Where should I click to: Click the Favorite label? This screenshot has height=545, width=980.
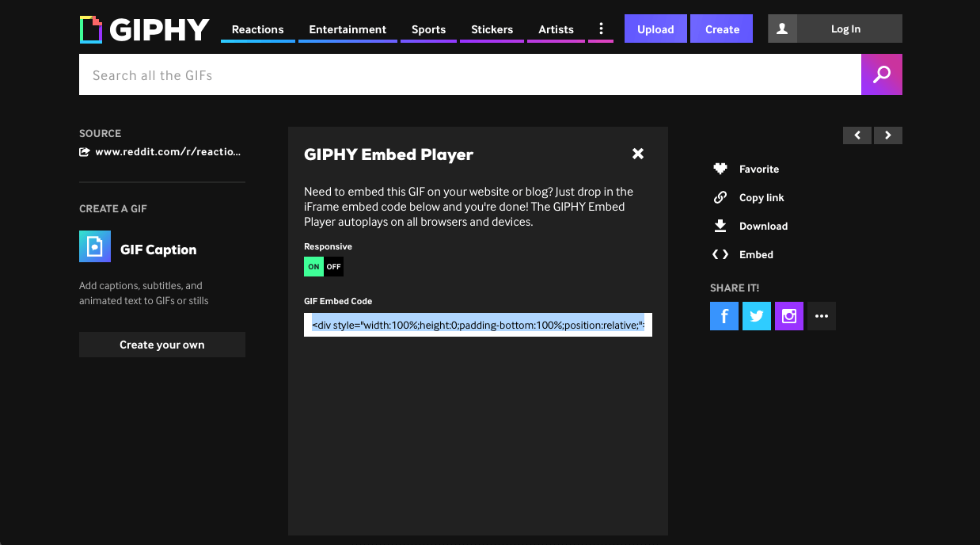tap(759, 169)
